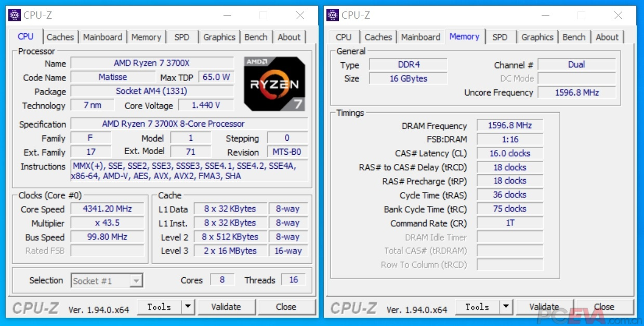The height and width of the screenshot is (326, 644).
Task: Click the AMD Ryzen 7 processor logo
Action: [274, 84]
